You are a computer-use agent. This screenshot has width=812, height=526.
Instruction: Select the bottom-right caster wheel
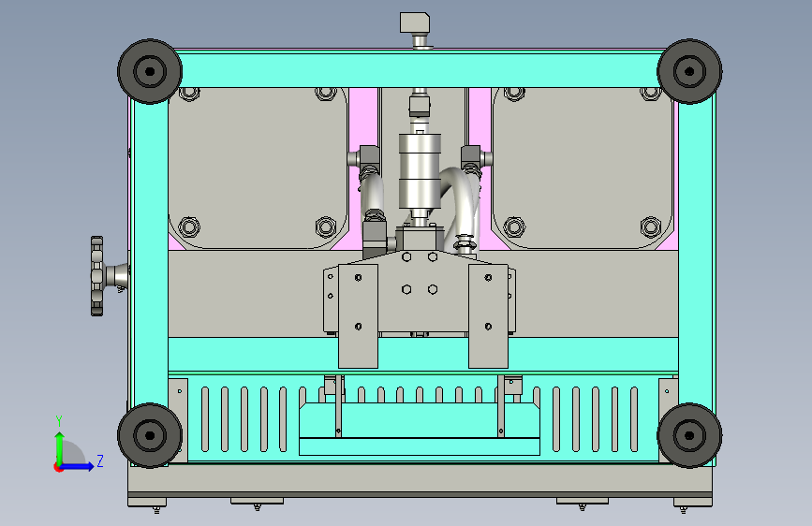click(689, 435)
